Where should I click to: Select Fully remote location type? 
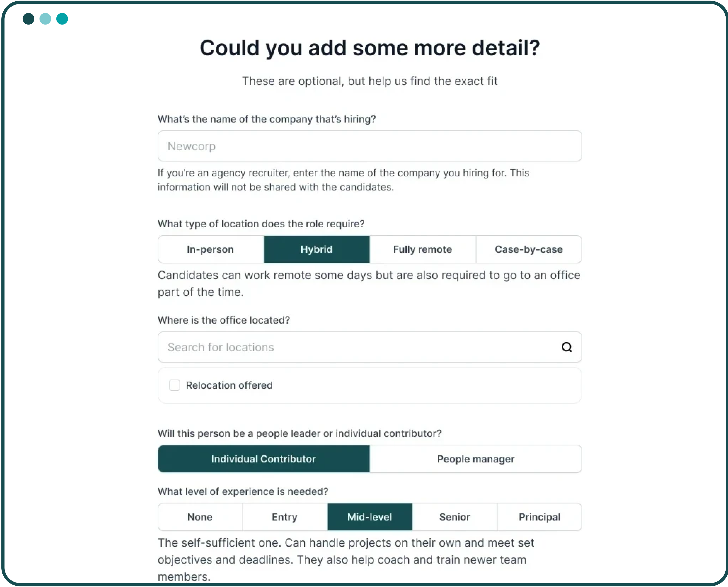[x=423, y=249]
